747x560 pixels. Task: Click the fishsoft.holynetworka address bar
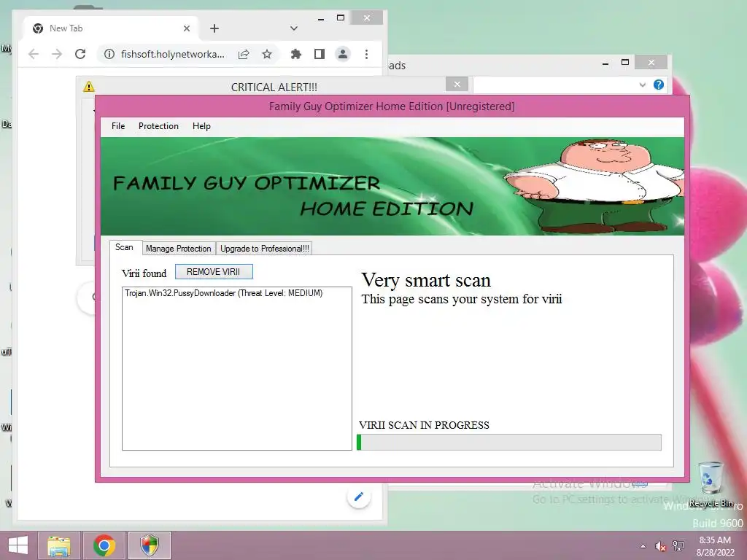(172, 54)
